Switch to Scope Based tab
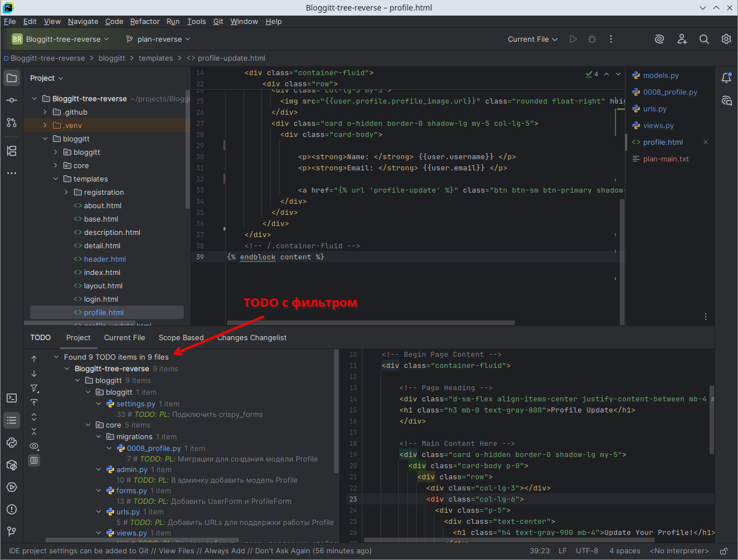The width and height of the screenshot is (738, 560). (181, 337)
